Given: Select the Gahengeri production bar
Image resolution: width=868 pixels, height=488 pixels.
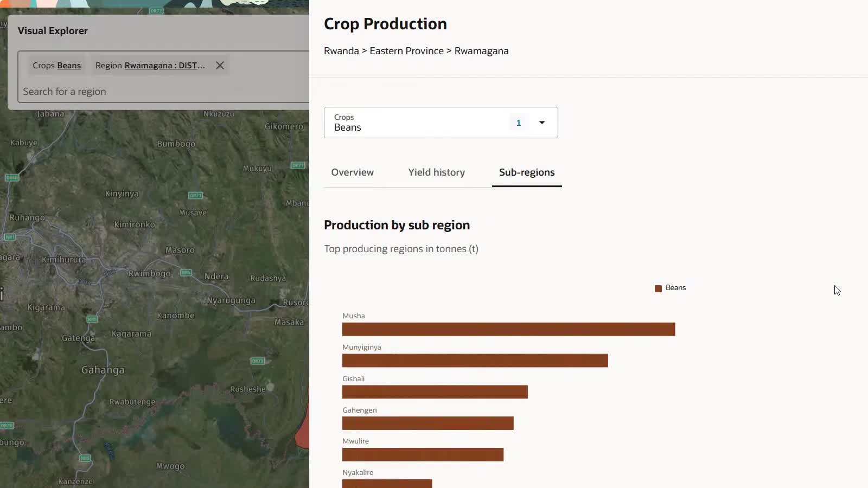Looking at the screenshot, I should 427,423.
